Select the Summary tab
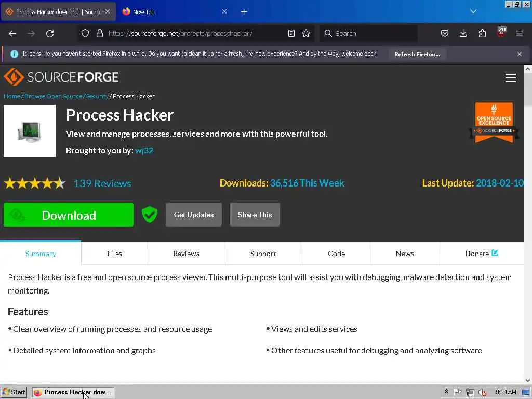 [41, 254]
